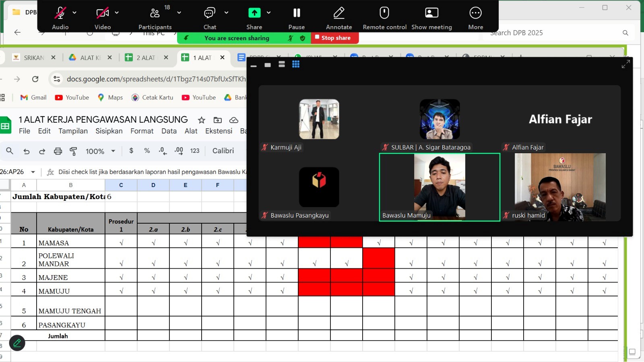Open the Share options arrow
The width and height of the screenshot is (644, 362).
tap(268, 13)
